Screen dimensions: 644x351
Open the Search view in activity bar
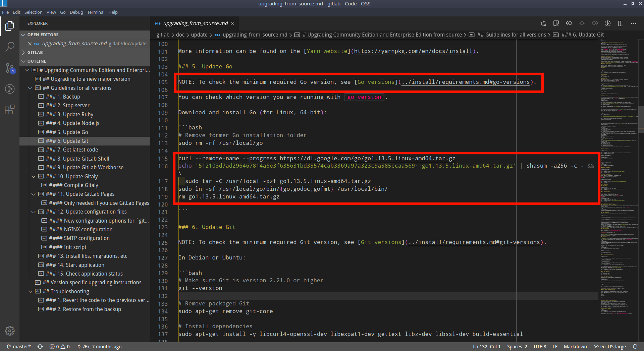pos(10,47)
